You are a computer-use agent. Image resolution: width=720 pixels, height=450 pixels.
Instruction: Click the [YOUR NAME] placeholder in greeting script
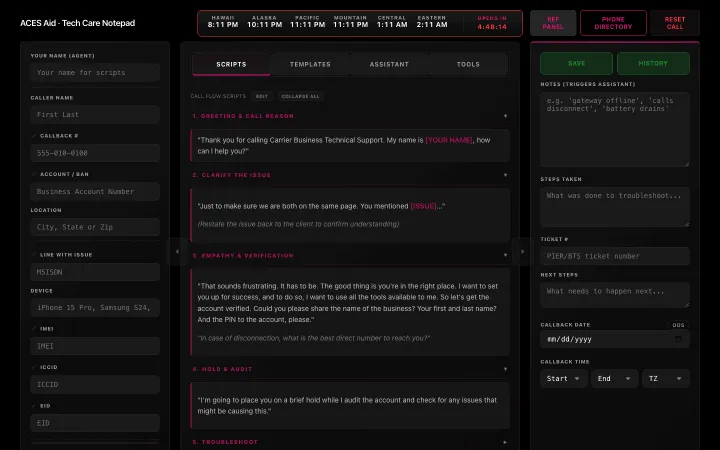[x=449, y=140]
